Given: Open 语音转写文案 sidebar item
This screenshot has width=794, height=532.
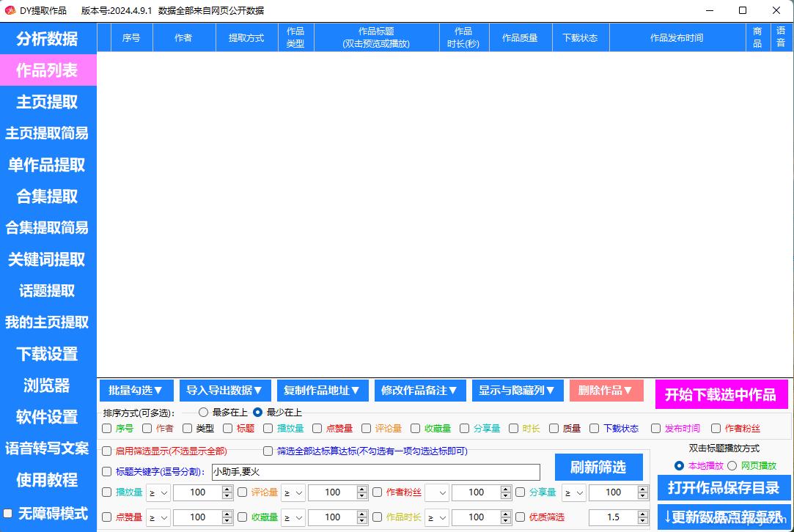Looking at the screenshot, I should pyautogui.click(x=48, y=448).
